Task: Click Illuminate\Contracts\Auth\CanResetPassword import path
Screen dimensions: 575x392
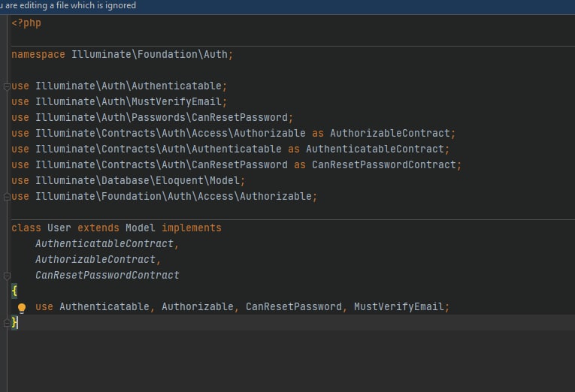Action: (x=162, y=165)
